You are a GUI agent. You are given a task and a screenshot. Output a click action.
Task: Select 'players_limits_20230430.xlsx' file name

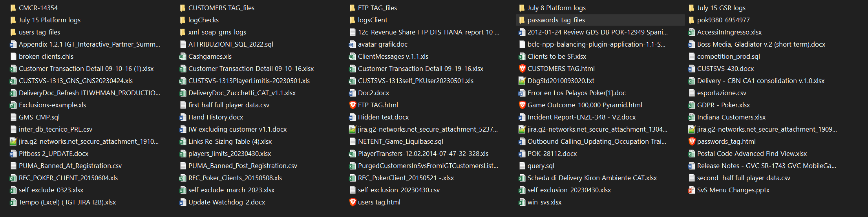pos(230,154)
